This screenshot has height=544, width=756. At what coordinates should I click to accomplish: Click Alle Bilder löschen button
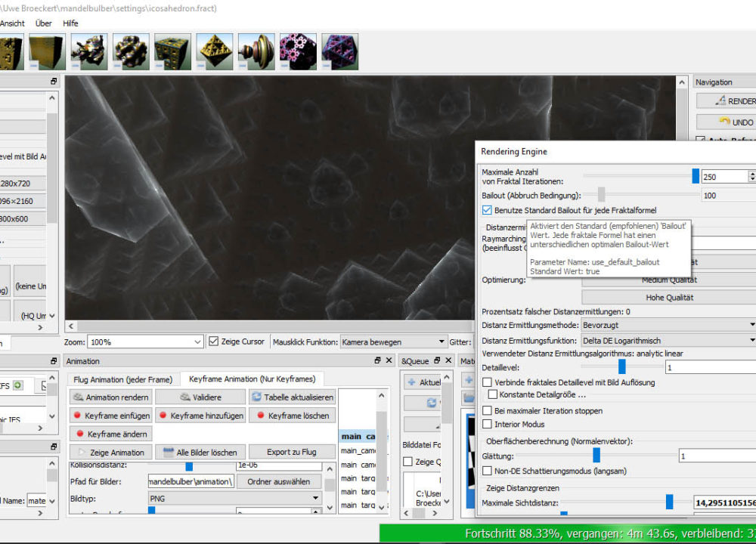(201, 452)
